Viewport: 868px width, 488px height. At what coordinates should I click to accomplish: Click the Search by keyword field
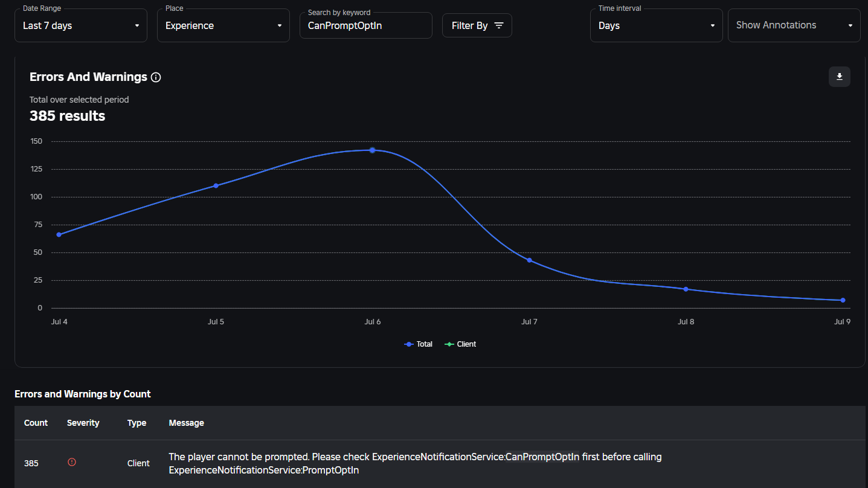click(x=366, y=25)
